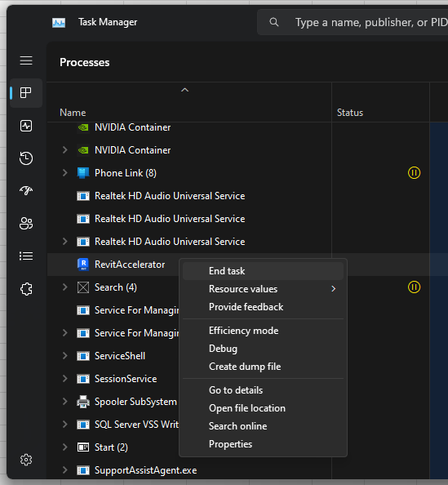448x485 pixels.
Task: Open the Performance sidebar icon
Action: [26, 126]
